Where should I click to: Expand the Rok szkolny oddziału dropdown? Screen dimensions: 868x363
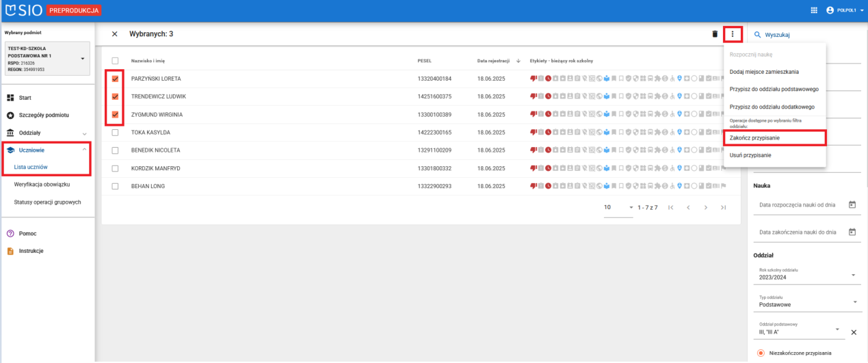853,275
